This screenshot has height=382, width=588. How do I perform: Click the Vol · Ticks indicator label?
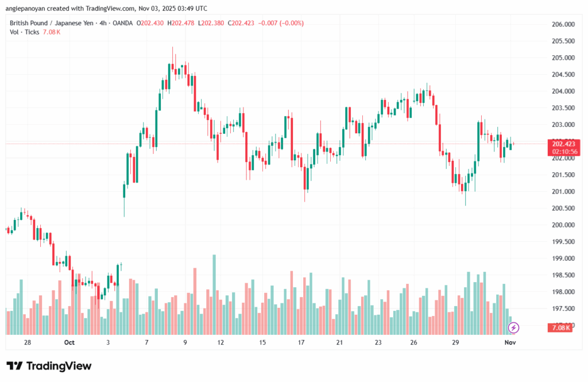click(25, 32)
